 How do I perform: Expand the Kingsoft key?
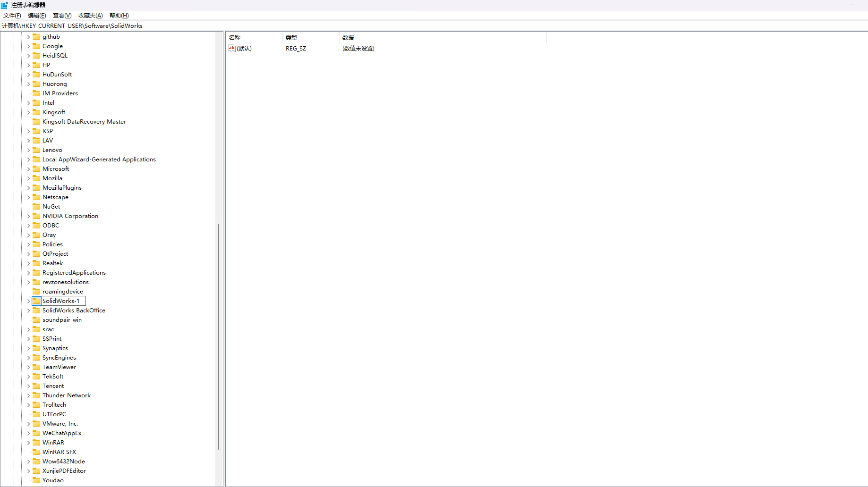pos(28,112)
